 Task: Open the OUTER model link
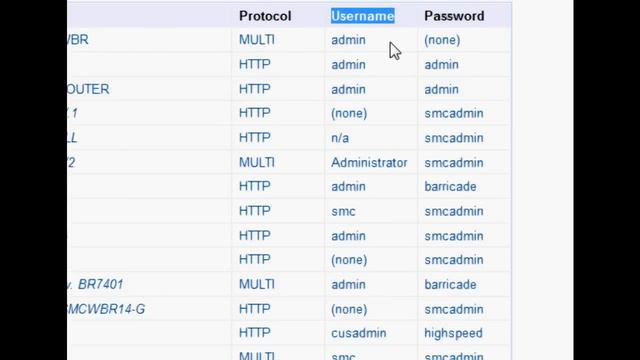[x=88, y=89]
